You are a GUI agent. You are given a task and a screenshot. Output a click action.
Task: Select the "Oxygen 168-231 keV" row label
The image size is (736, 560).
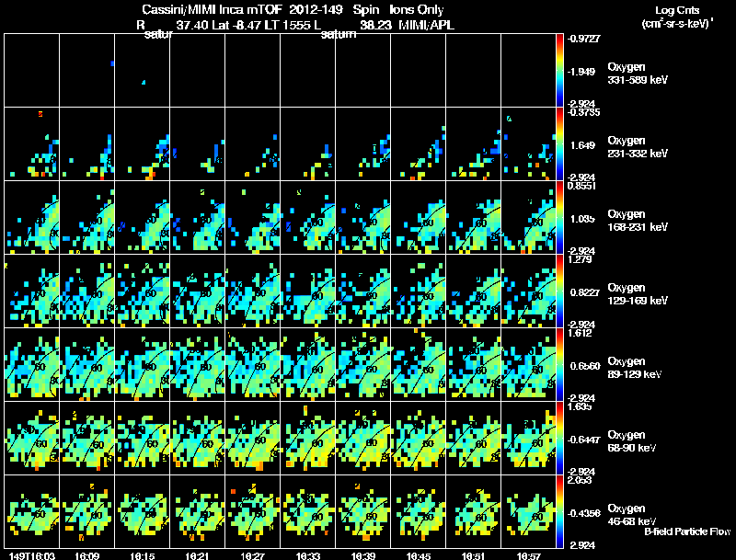click(x=638, y=221)
